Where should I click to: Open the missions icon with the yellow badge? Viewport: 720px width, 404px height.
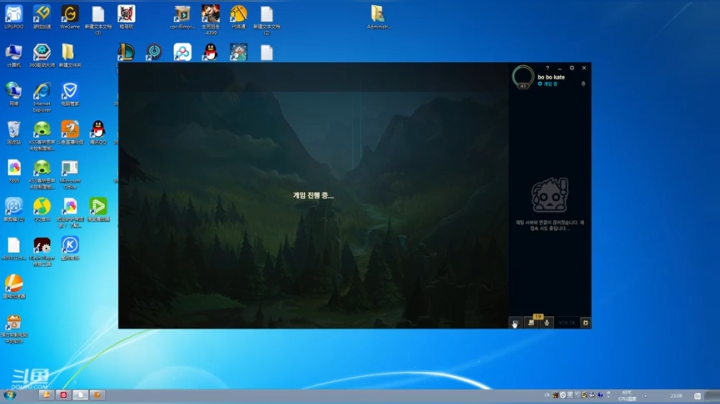(x=531, y=322)
